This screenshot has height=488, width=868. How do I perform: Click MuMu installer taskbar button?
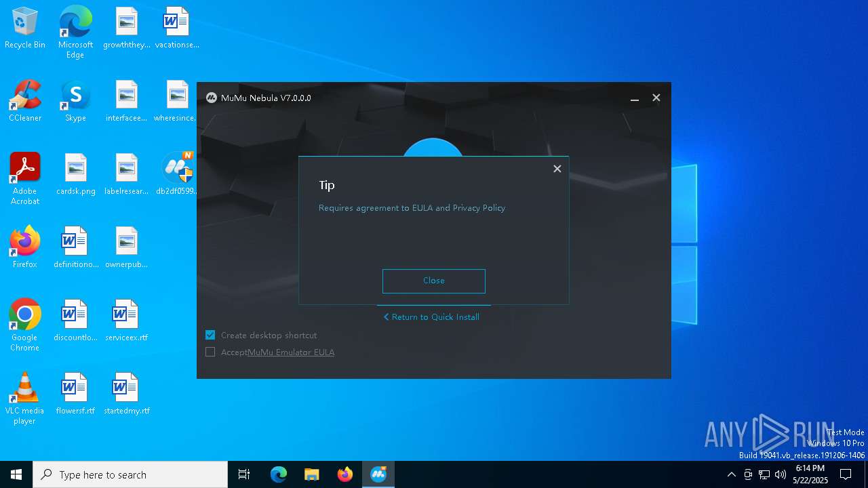pyautogui.click(x=378, y=474)
